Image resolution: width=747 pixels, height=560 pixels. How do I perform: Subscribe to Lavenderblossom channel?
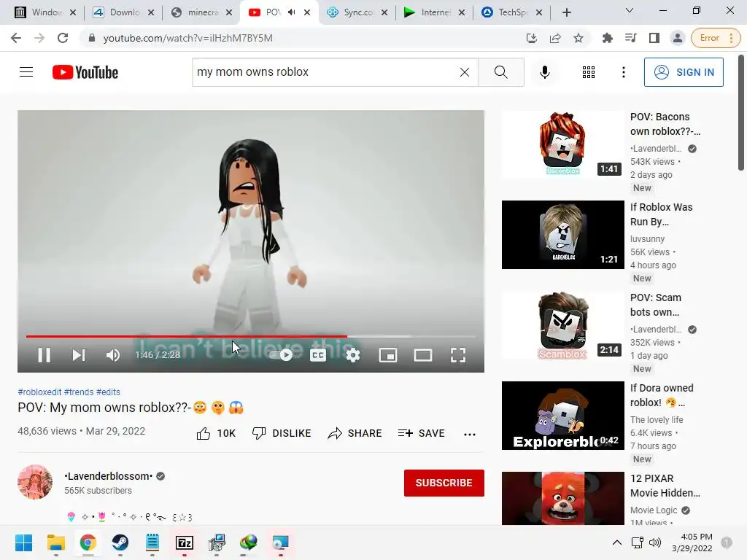click(x=444, y=483)
